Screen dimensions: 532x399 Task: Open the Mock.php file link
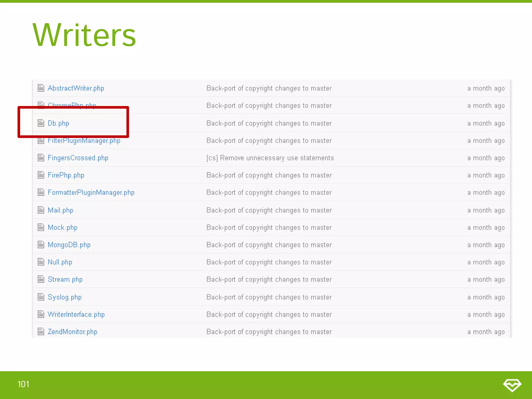(x=63, y=228)
